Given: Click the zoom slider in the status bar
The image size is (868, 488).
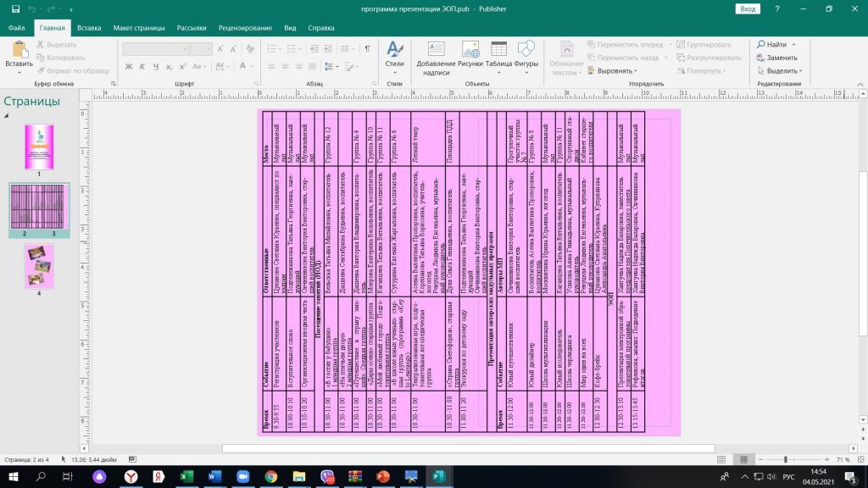Looking at the screenshot, I should (786, 459).
